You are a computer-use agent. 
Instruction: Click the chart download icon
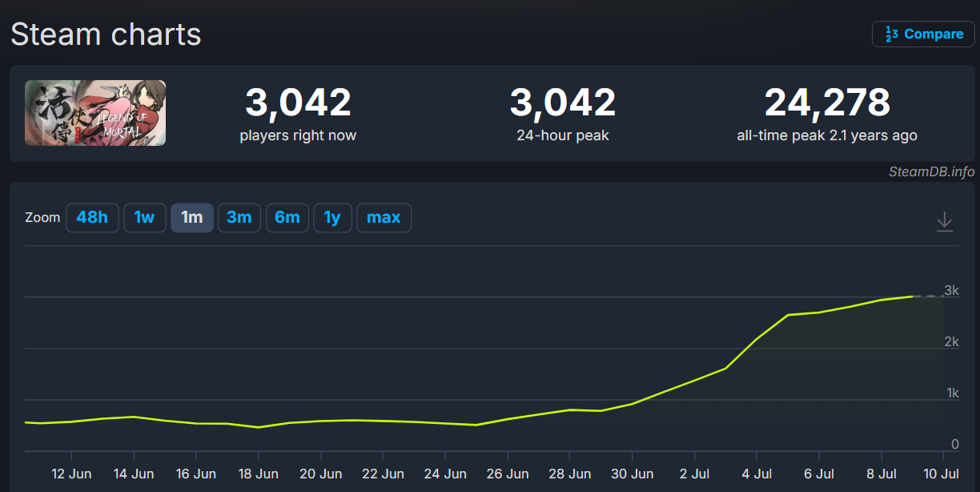(x=945, y=221)
